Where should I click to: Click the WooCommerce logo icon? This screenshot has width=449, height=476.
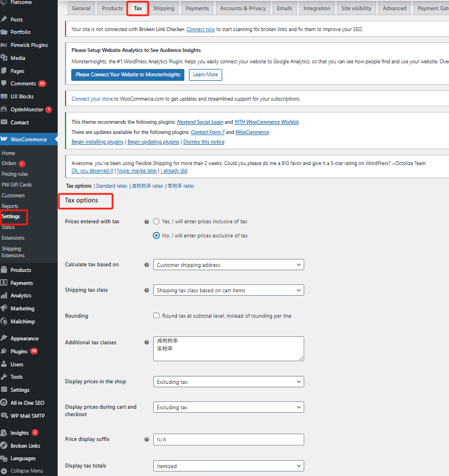pyautogui.click(x=4, y=139)
